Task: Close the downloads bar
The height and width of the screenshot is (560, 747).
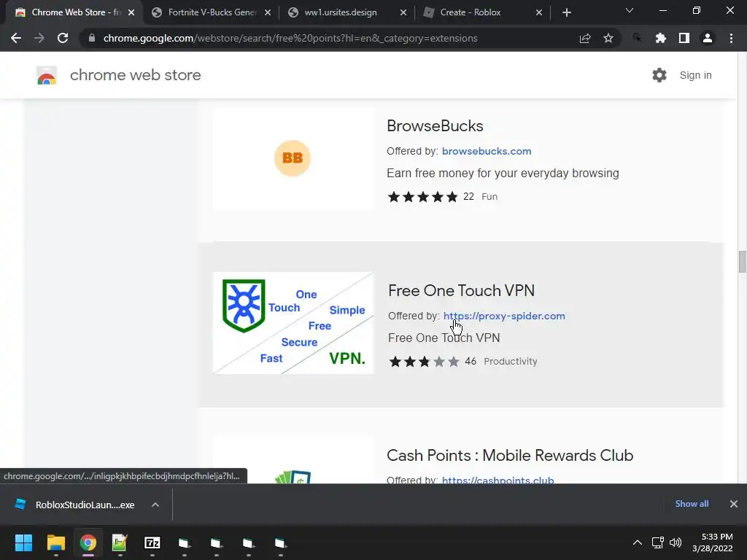Action: click(x=734, y=504)
